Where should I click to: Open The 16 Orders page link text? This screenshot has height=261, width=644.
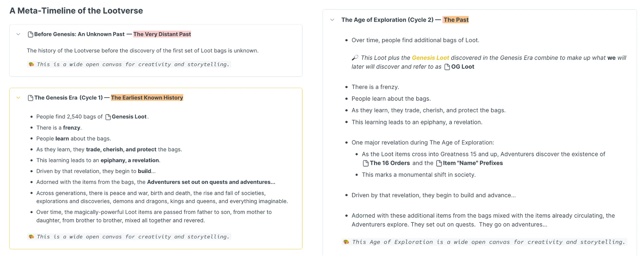click(390, 163)
